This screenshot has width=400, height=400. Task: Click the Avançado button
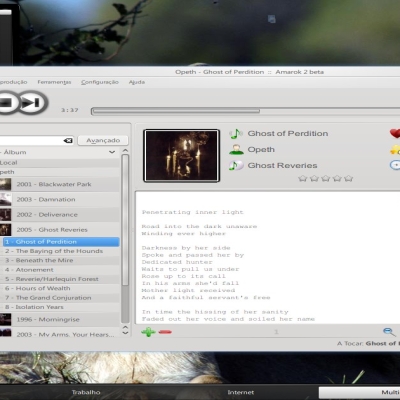pyautogui.click(x=103, y=140)
